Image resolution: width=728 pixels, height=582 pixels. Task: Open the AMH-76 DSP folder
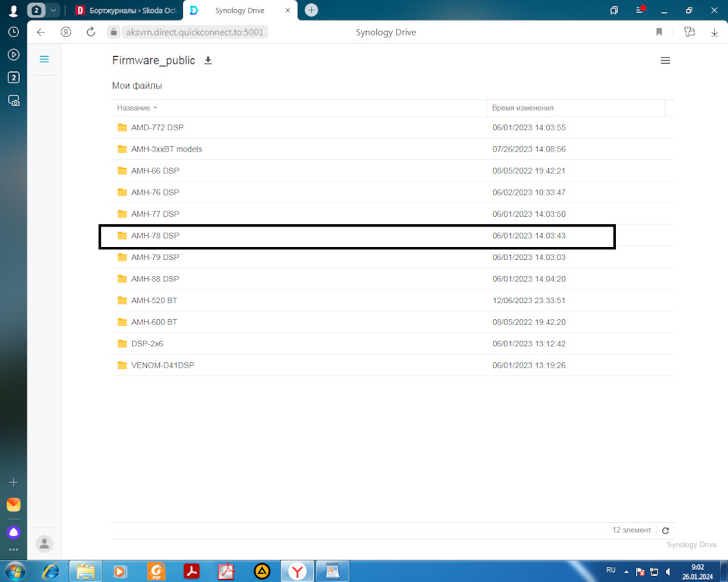point(155,192)
